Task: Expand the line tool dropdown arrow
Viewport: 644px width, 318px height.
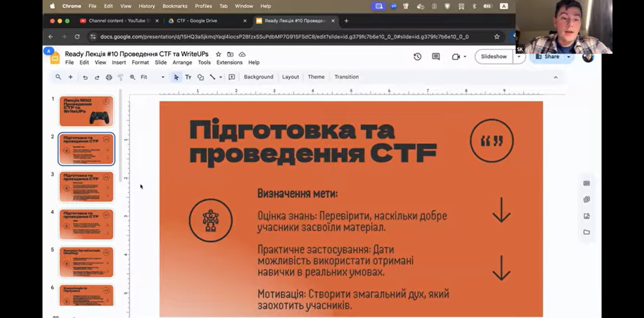Action: click(x=220, y=77)
